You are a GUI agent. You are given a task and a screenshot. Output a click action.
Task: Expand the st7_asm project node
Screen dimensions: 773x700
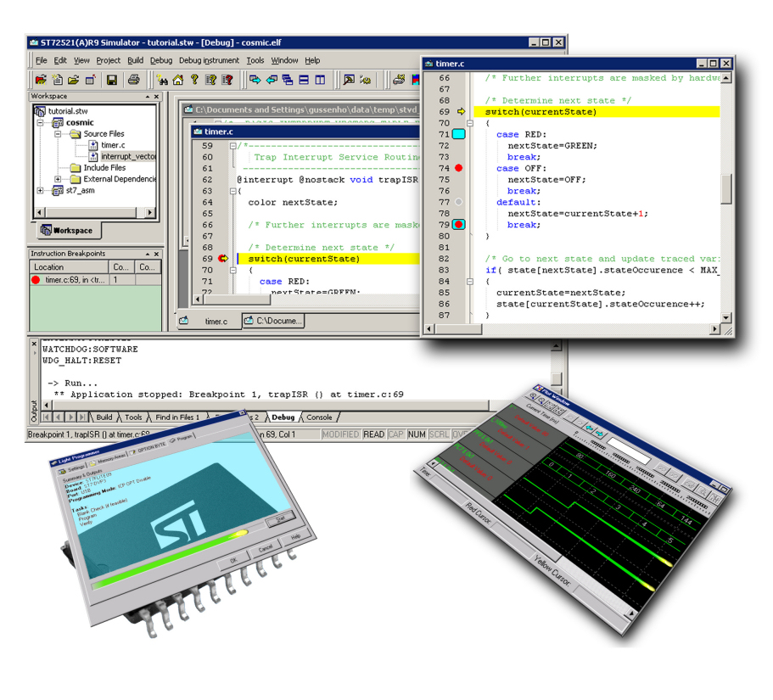click(x=40, y=191)
